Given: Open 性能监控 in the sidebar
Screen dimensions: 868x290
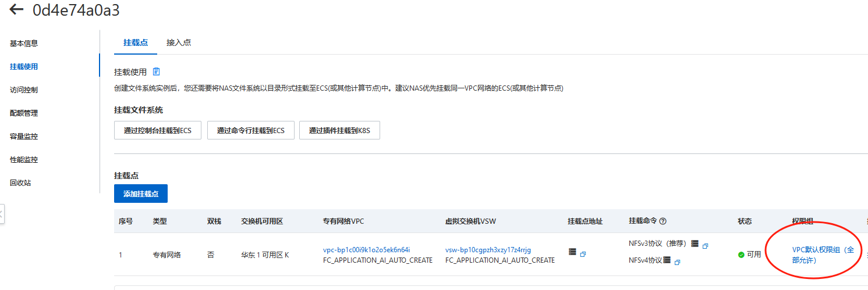Looking at the screenshot, I should pos(24,160).
